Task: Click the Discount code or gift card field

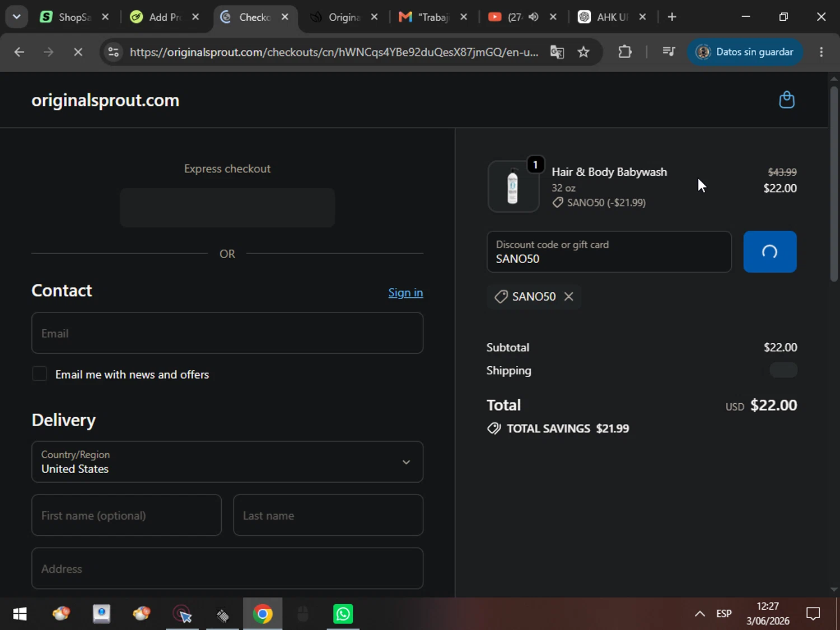Action: pos(609,251)
